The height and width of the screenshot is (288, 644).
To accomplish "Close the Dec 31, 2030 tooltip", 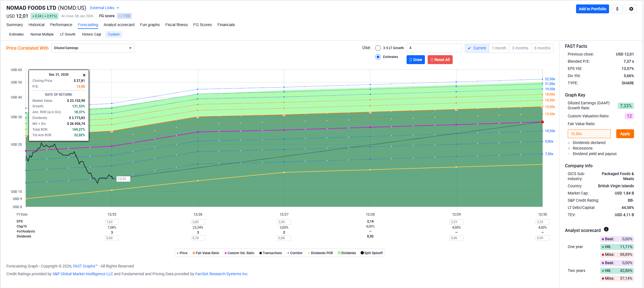I will 84,75.
